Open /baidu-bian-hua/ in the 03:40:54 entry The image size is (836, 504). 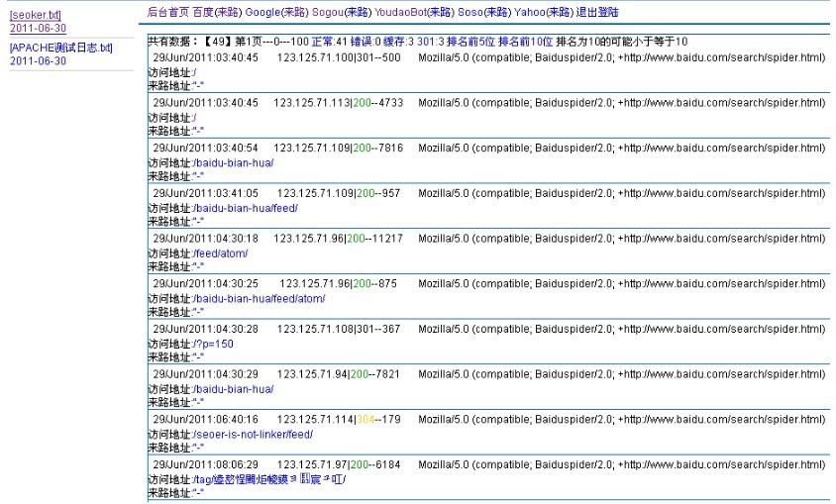click(x=233, y=163)
